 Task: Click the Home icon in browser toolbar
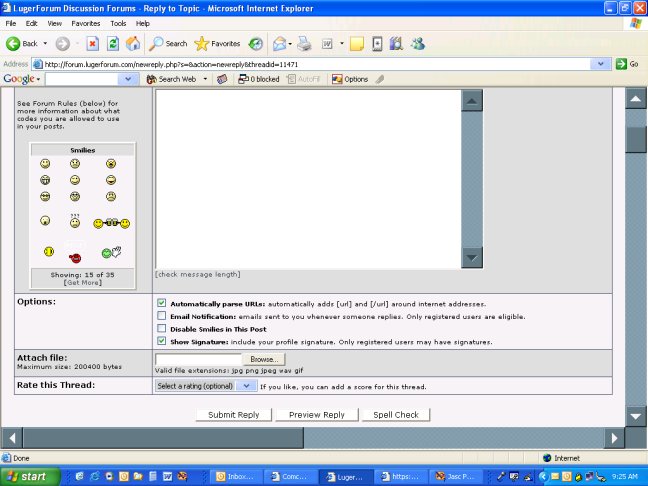click(x=133, y=44)
